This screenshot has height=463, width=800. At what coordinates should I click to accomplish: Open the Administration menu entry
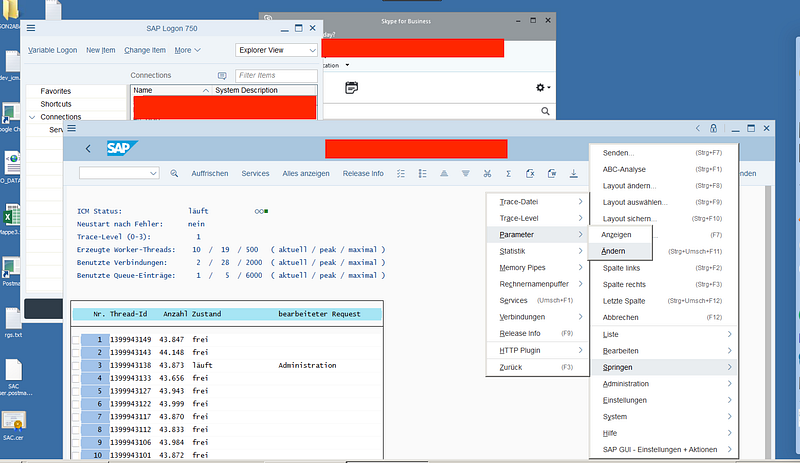(x=662, y=384)
